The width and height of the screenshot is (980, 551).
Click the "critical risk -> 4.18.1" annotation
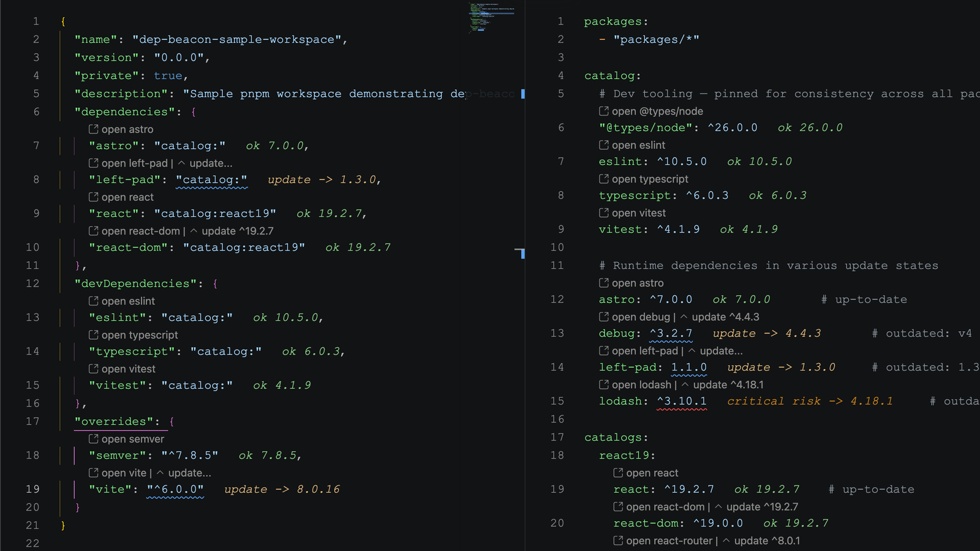tap(810, 401)
